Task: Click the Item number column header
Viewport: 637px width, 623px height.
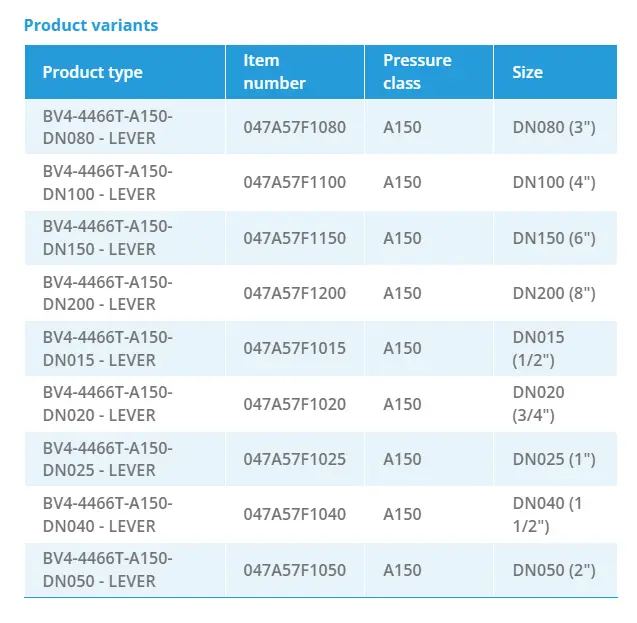Action: click(274, 72)
